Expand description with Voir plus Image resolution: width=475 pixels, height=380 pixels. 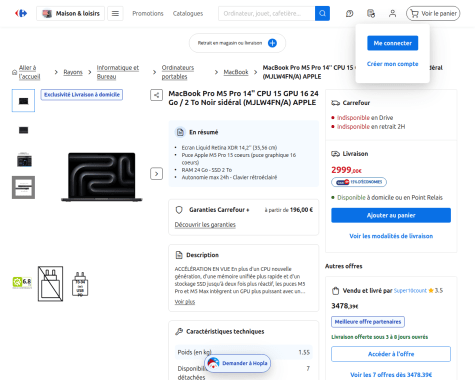click(185, 302)
